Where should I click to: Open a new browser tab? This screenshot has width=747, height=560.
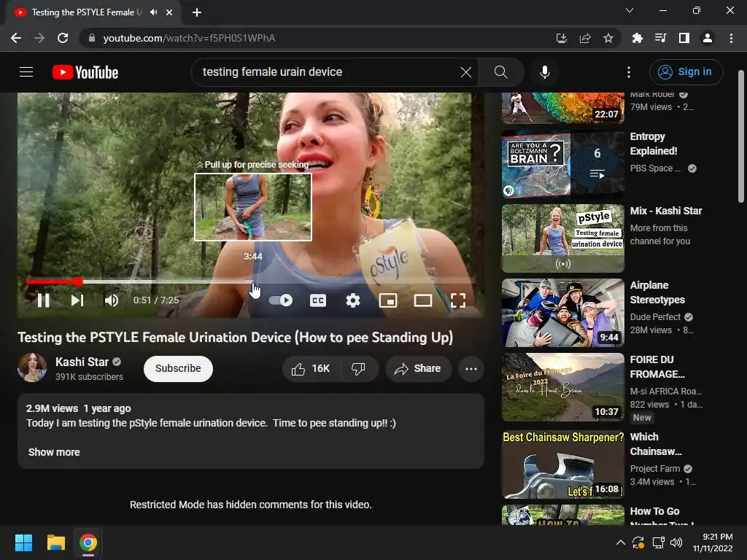(197, 12)
